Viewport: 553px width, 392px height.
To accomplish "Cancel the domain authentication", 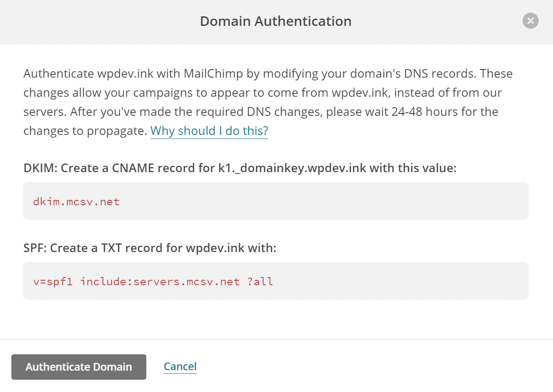I will (180, 367).
